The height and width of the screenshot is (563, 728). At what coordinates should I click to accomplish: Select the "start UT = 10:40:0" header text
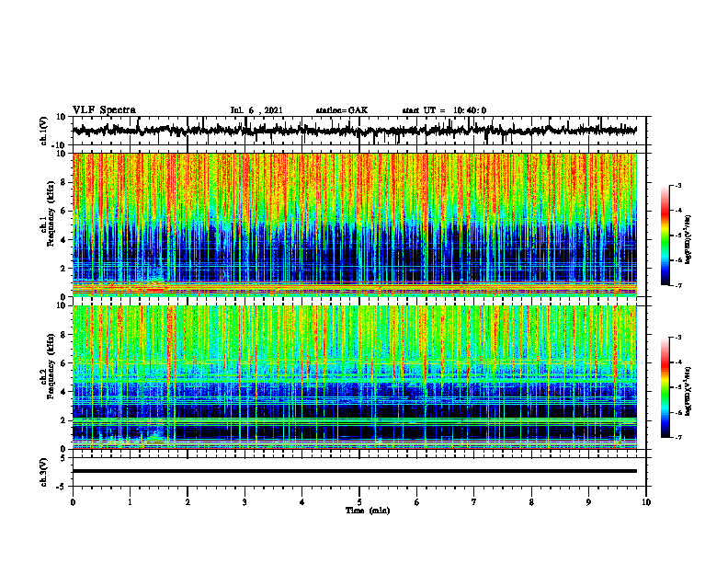click(x=444, y=110)
